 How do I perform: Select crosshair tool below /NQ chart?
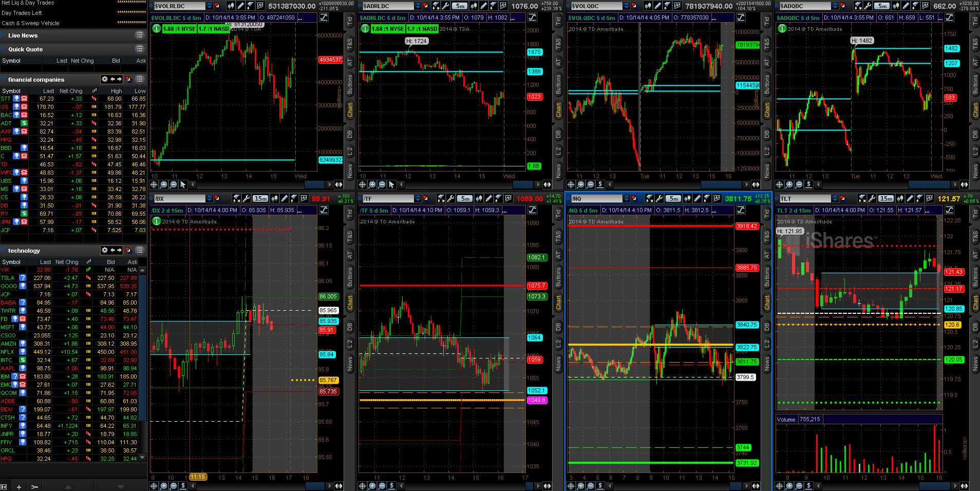coord(571,486)
